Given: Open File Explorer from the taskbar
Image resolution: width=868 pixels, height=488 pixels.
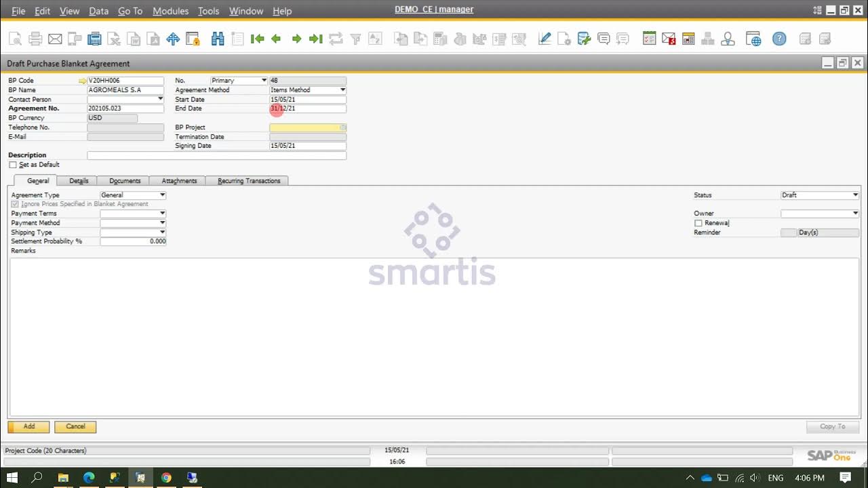Looking at the screenshot, I should tap(63, 478).
